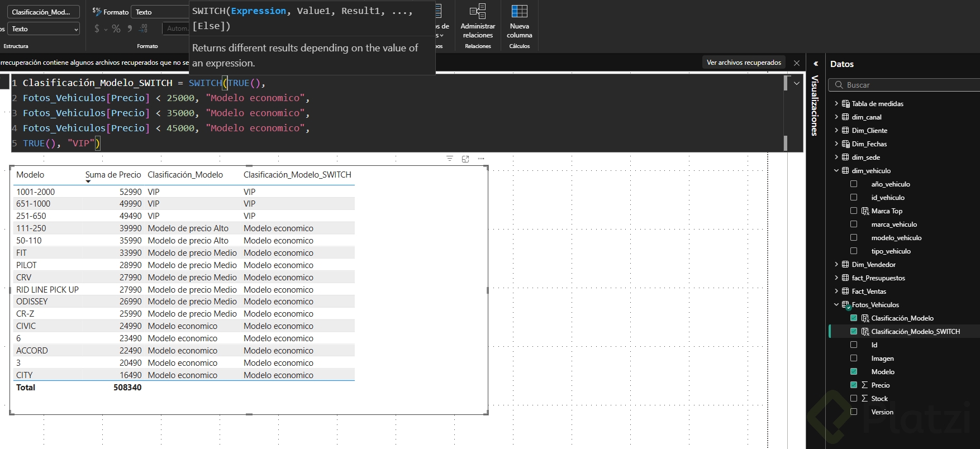Image resolution: width=980 pixels, height=449 pixels.
Task: Collapse the Datos pane with double chevron
Action: point(816,64)
